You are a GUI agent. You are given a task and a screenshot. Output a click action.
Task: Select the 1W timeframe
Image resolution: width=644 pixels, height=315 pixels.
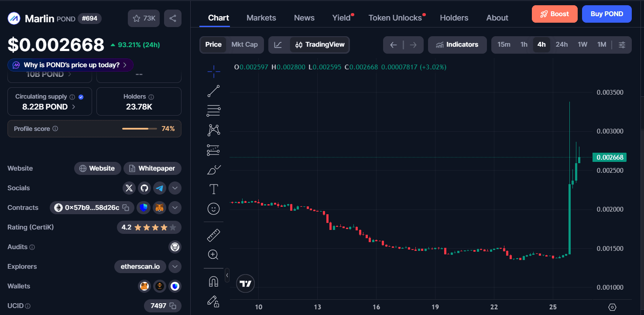click(x=582, y=45)
